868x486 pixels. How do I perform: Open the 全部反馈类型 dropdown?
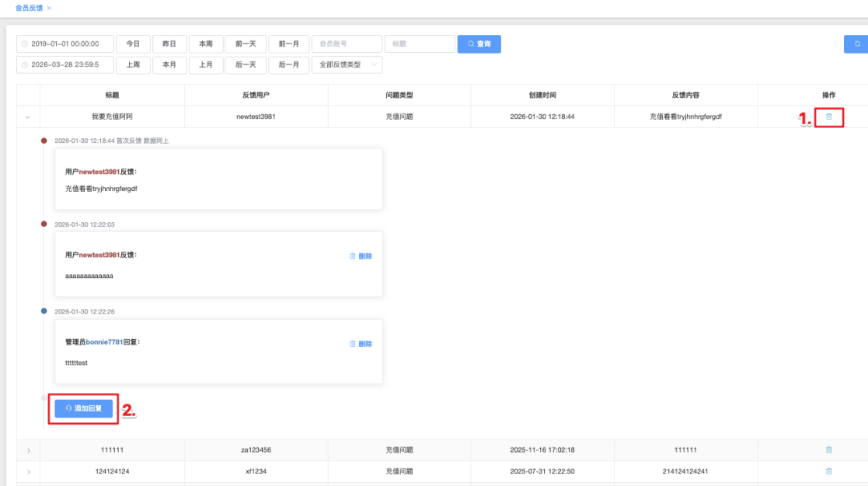click(347, 64)
